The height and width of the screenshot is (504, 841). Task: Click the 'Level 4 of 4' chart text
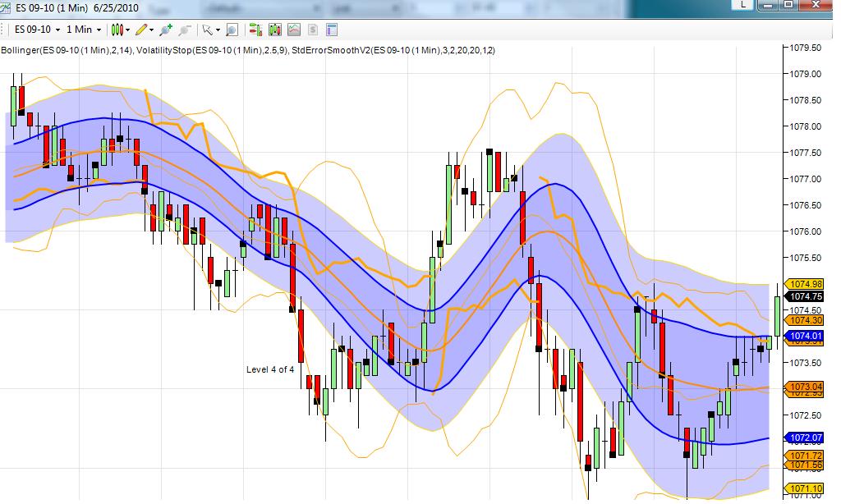click(x=269, y=369)
